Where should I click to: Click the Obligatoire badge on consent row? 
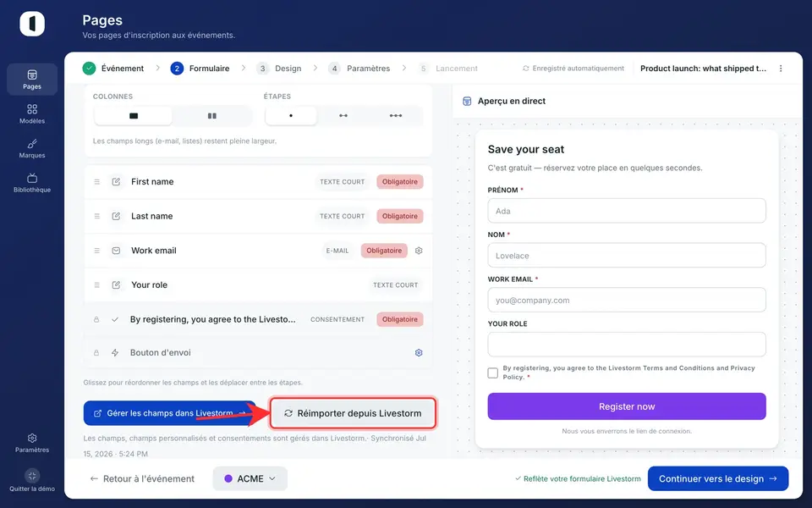(x=400, y=319)
